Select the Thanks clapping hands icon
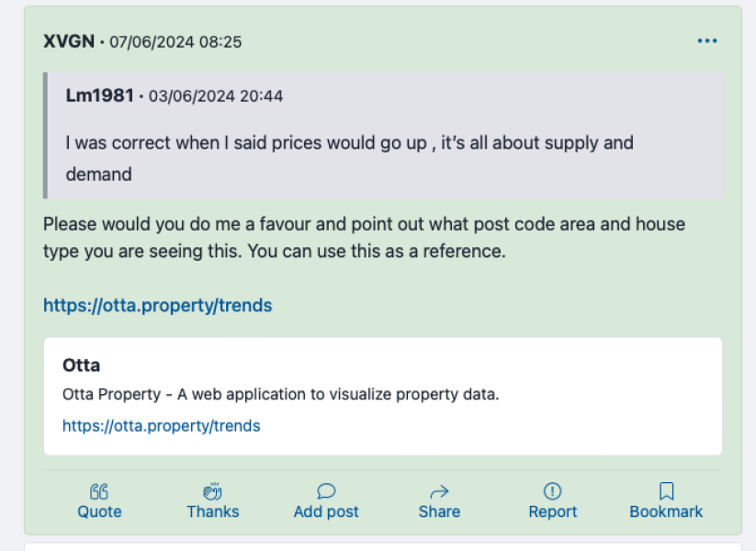756x551 pixels. (212, 490)
